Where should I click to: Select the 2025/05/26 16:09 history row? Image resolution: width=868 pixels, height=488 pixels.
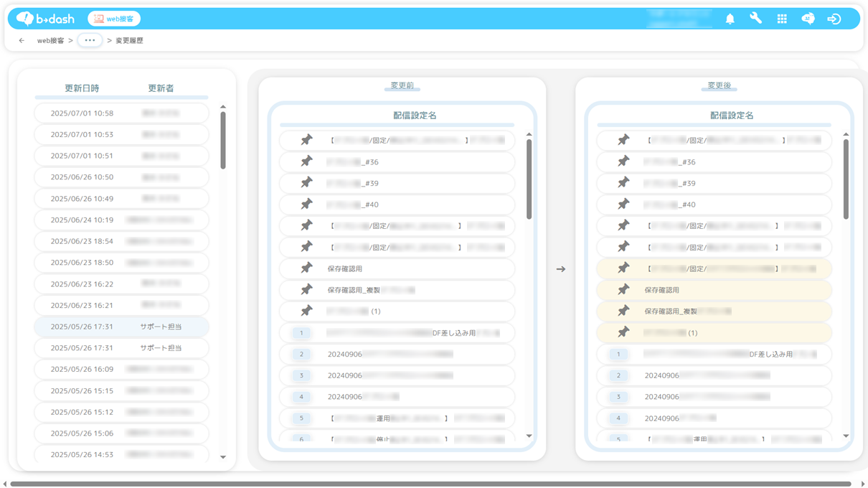(x=121, y=369)
